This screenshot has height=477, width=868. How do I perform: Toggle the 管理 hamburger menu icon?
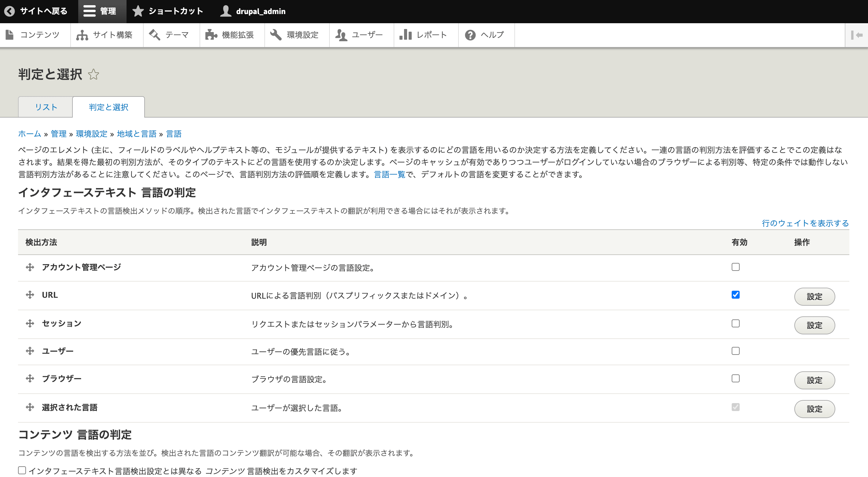[x=89, y=11]
